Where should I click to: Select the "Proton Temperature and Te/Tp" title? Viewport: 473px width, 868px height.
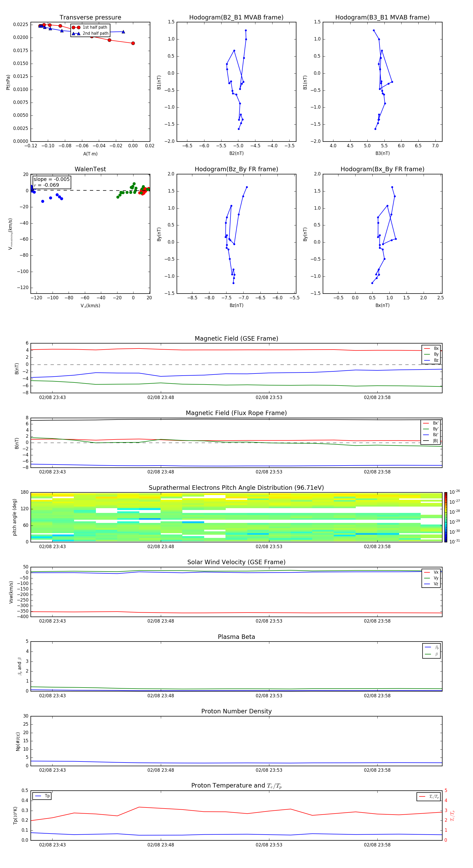click(236, 786)
